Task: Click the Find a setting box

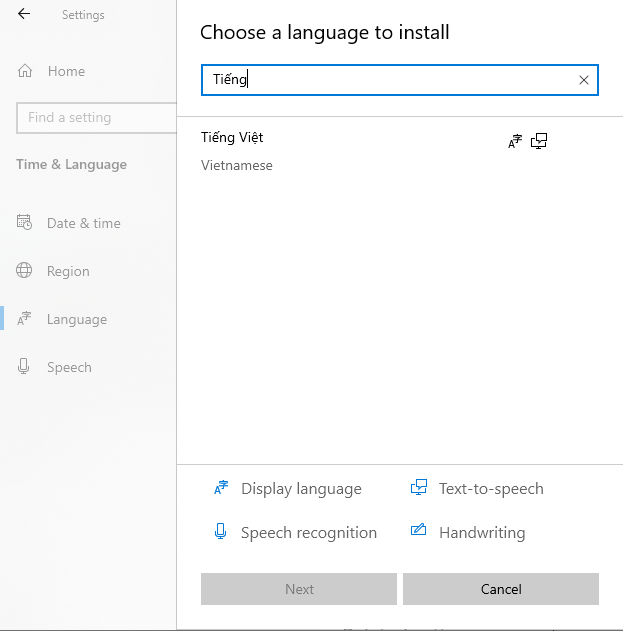Action: 97,118
